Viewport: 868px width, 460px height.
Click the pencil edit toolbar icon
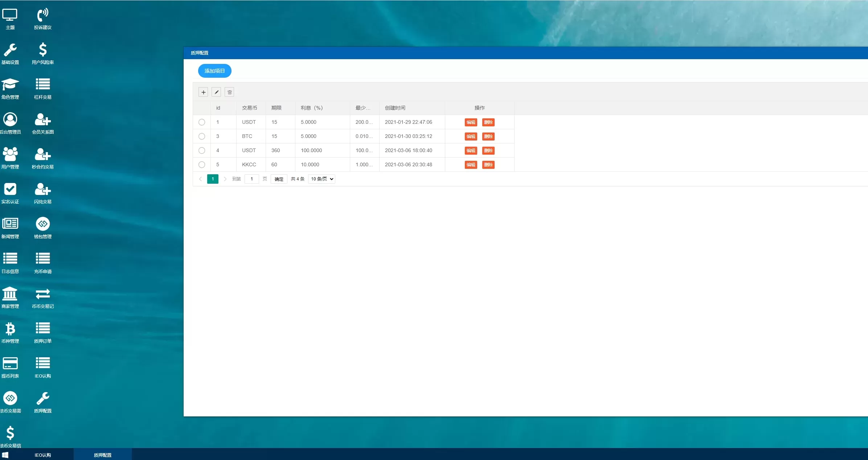coord(216,92)
